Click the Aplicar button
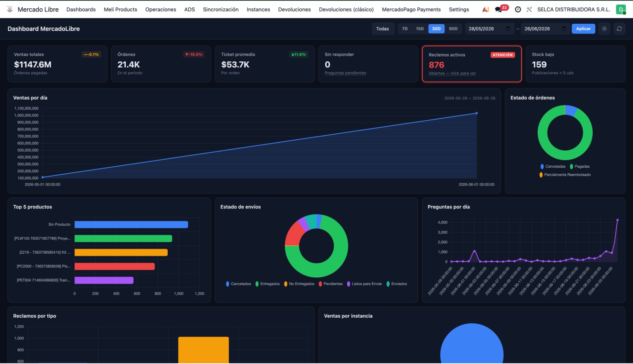Viewport: 633px width, 364px height. tap(583, 28)
